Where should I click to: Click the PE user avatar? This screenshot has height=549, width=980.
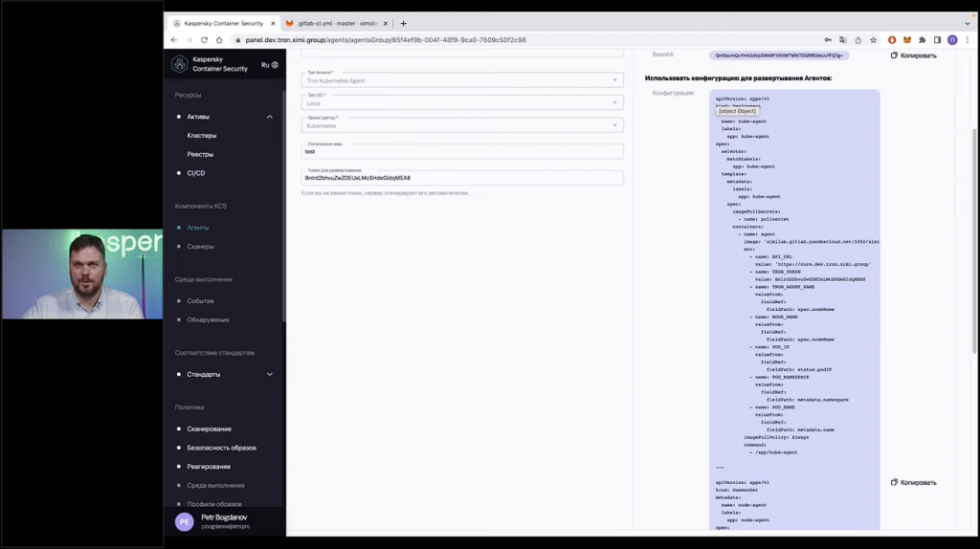pyautogui.click(x=185, y=522)
